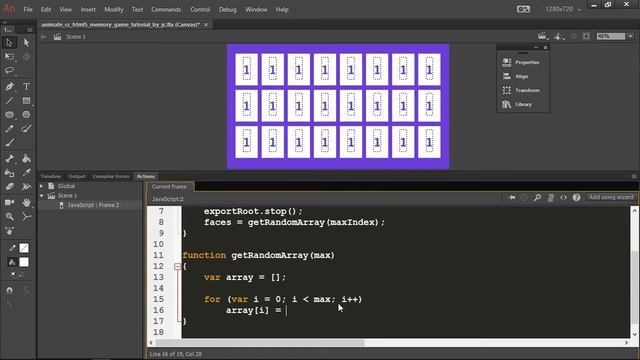640x360 pixels.
Task: Open the Edit Scene dropdown icon
Action: tap(542, 36)
